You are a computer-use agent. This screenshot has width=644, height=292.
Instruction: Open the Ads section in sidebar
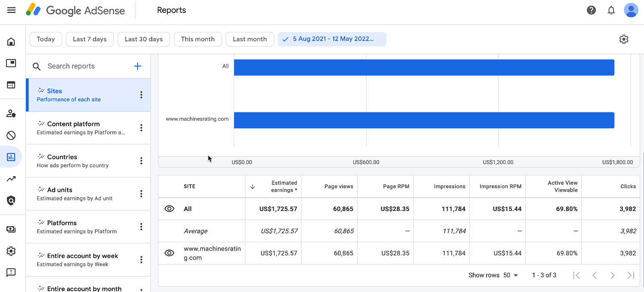click(11, 63)
